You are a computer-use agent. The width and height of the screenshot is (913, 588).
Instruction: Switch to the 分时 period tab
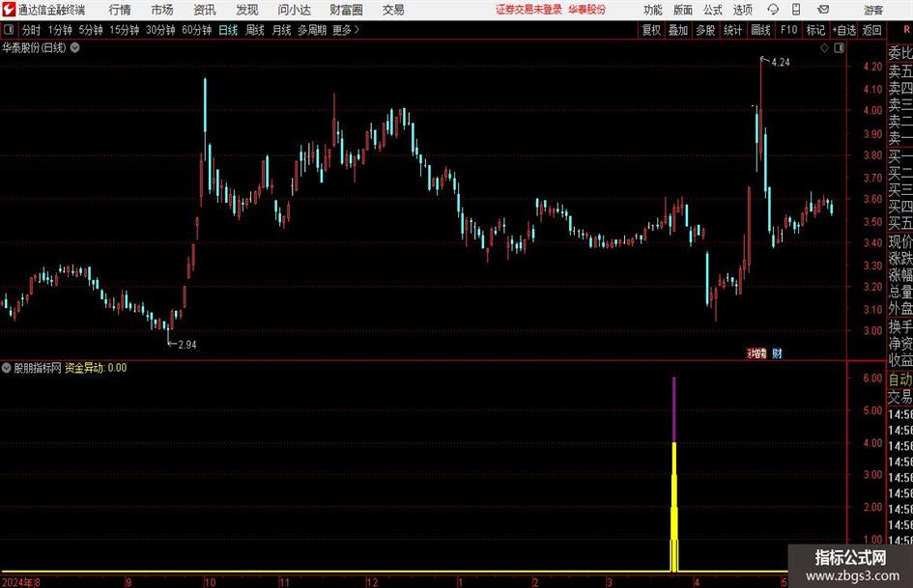(32, 30)
